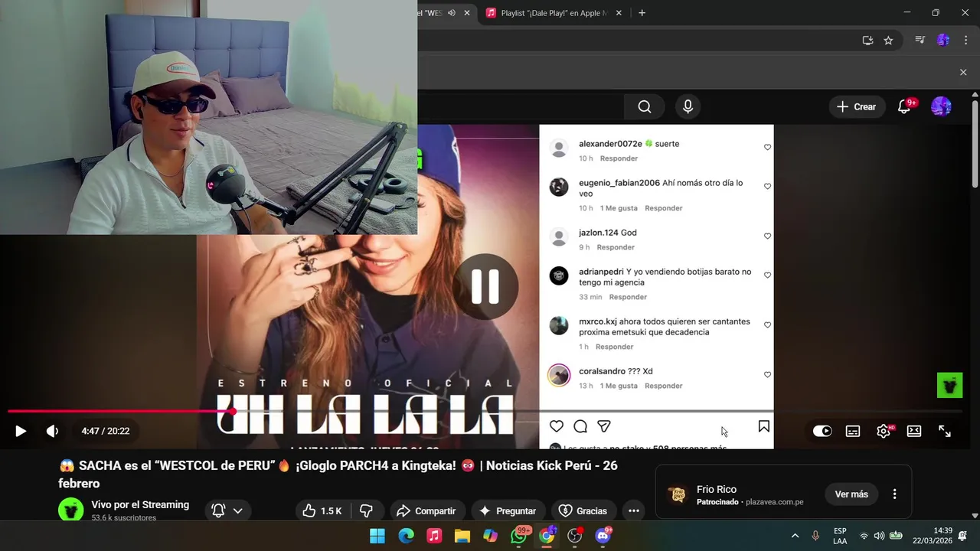Open a new Chrome tab
Screen dimensions: 980x551
(x=642, y=13)
